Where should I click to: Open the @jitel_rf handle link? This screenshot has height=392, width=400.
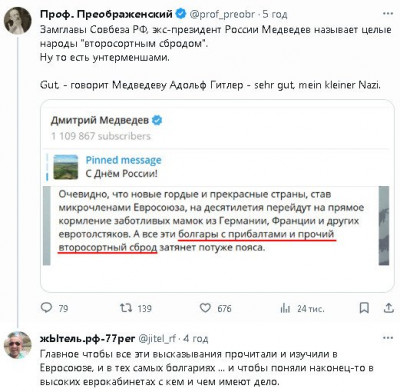pos(157,339)
